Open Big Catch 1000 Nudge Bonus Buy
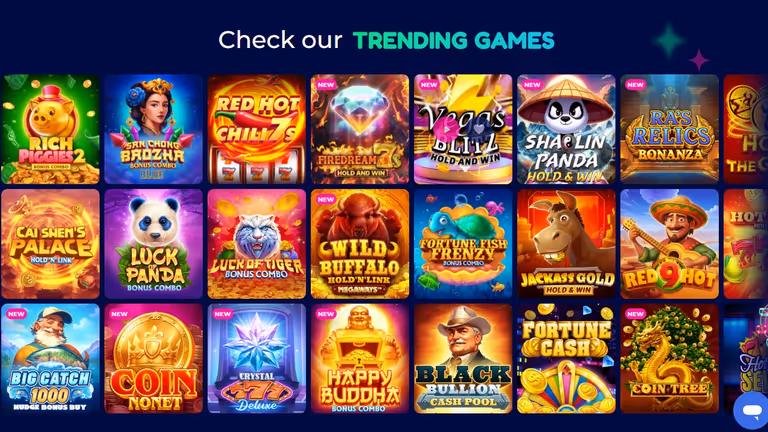Viewport: 768px width, 432px height. pos(50,359)
